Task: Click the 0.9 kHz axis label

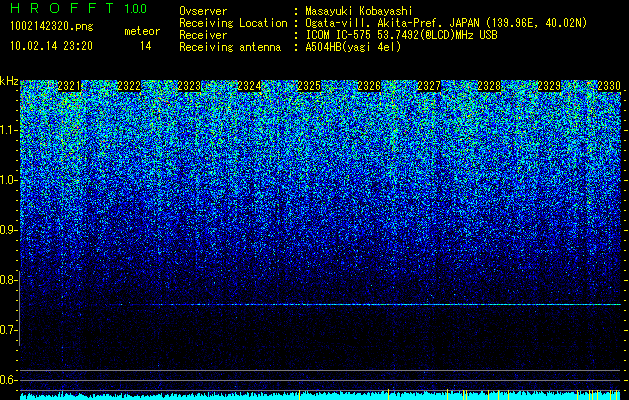Action: tap(7, 230)
